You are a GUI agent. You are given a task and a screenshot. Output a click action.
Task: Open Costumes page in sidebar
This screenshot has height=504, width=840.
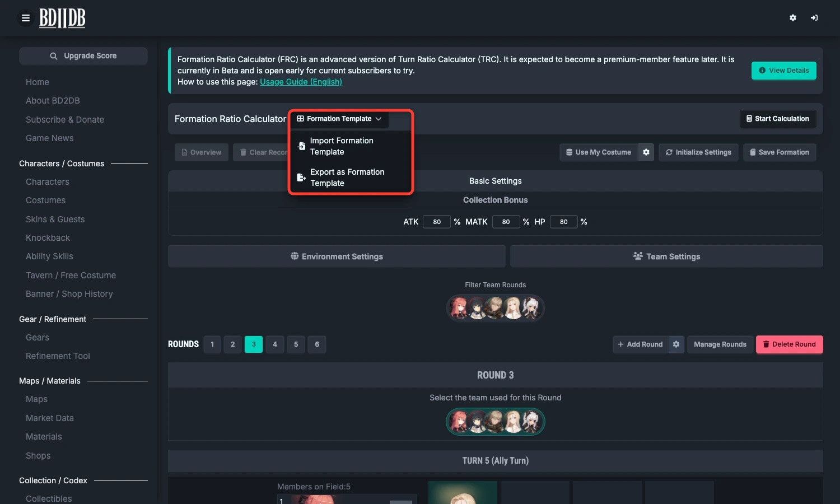click(46, 200)
